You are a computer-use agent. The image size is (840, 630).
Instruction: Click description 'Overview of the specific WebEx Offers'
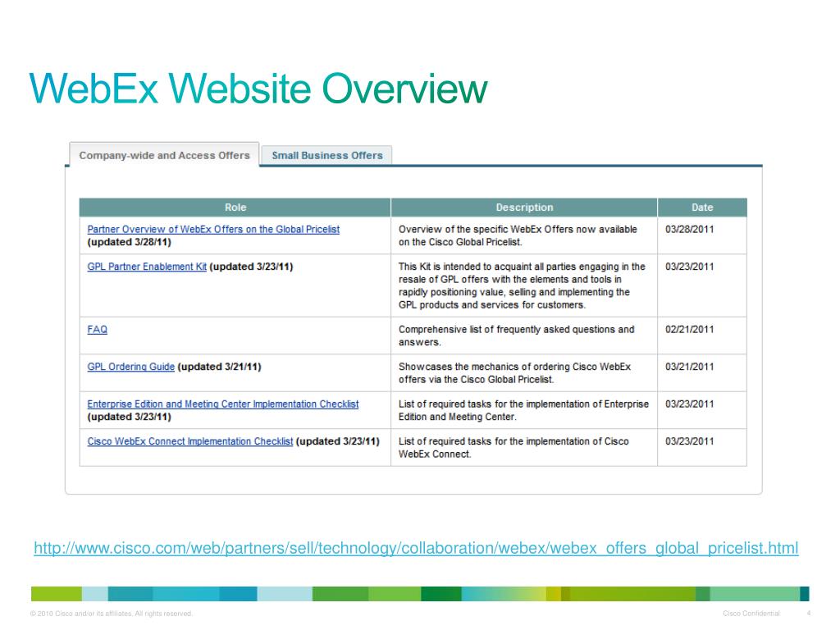(x=518, y=235)
